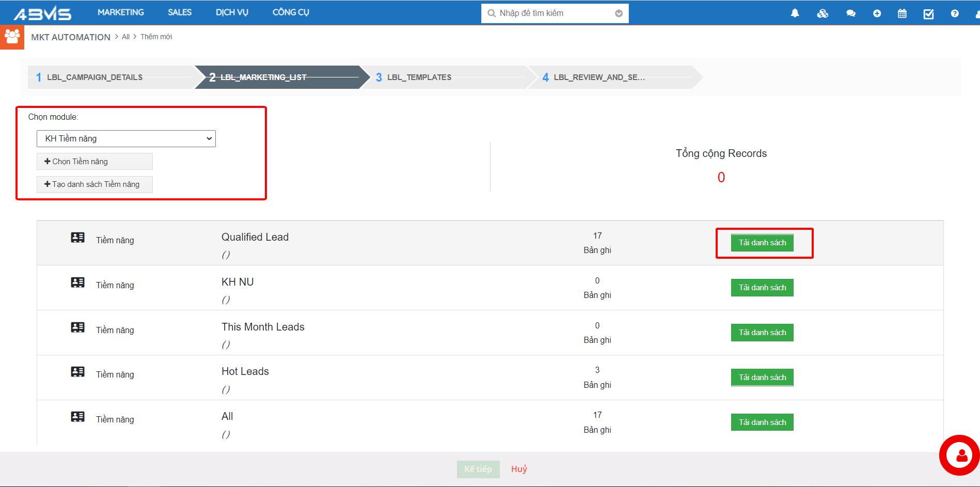
Task: Click Tải danh sách for Hot Leads
Action: coord(762,378)
